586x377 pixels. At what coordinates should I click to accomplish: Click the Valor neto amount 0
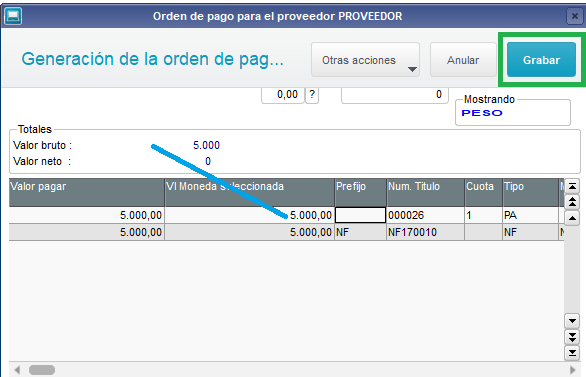point(208,161)
